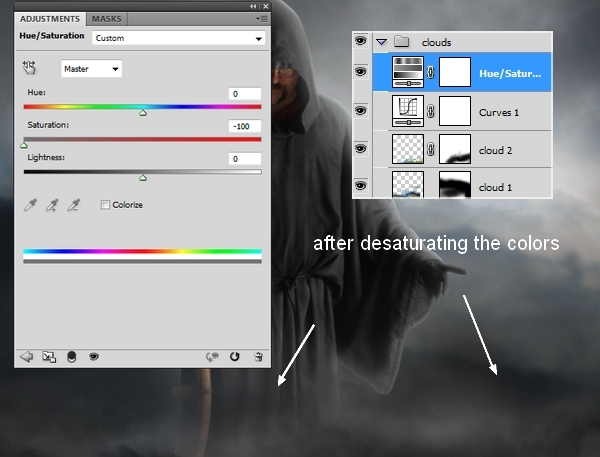This screenshot has height=457, width=600.
Task: Collapse the clouds layer group
Action: click(381, 43)
